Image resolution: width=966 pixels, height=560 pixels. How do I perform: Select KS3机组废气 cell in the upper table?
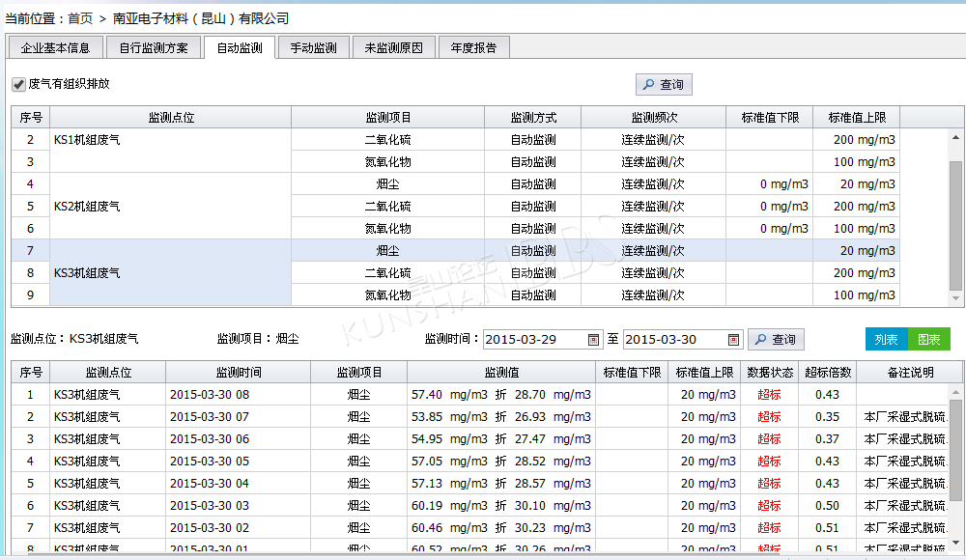click(x=171, y=273)
